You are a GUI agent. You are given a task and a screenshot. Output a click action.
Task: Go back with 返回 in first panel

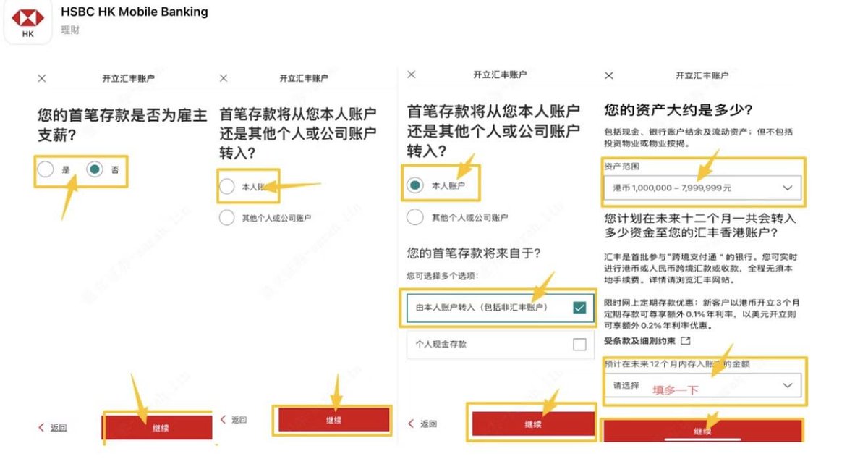click(52, 428)
